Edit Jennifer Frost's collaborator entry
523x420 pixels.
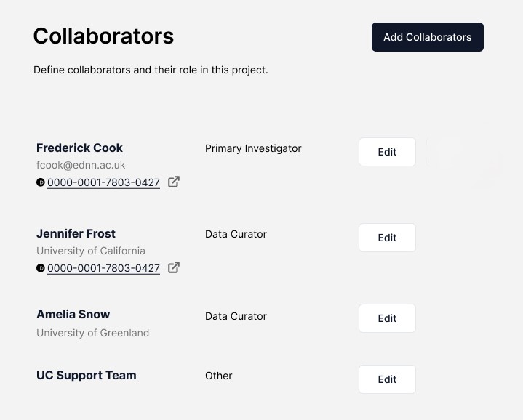click(387, 238)
